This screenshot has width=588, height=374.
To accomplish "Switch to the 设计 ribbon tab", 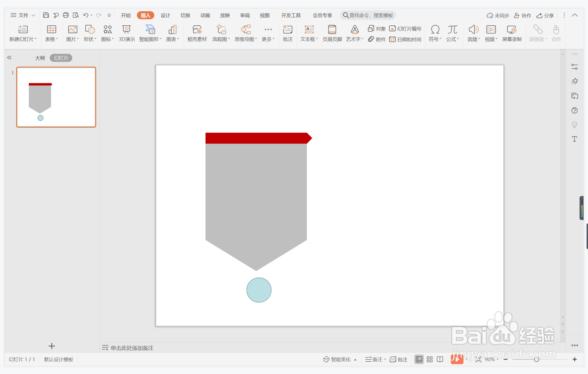I will [x=165, y=15].
